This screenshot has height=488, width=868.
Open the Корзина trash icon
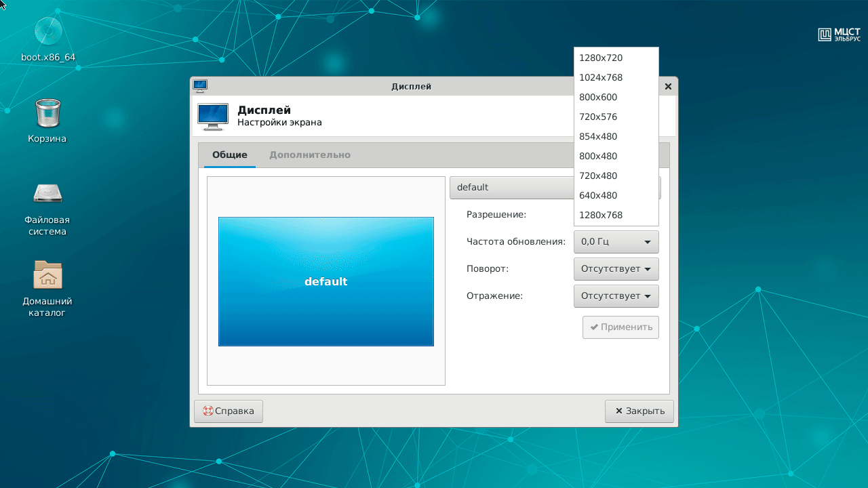pos(47,113)
